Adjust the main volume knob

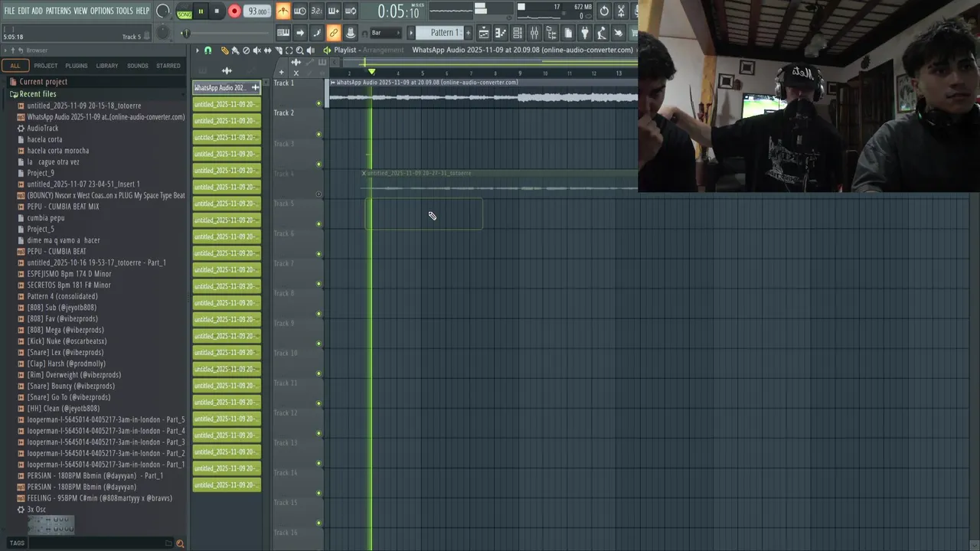click(163, 11)
